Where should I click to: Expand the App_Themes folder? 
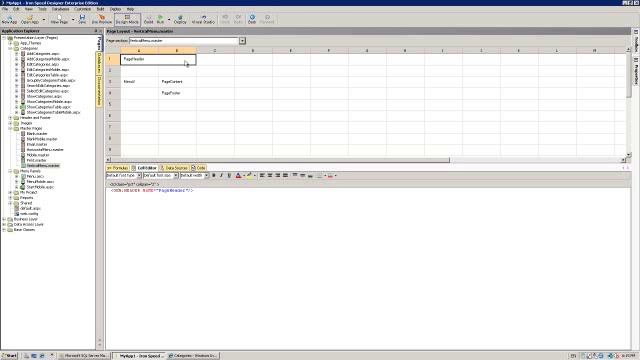(11, 43)
